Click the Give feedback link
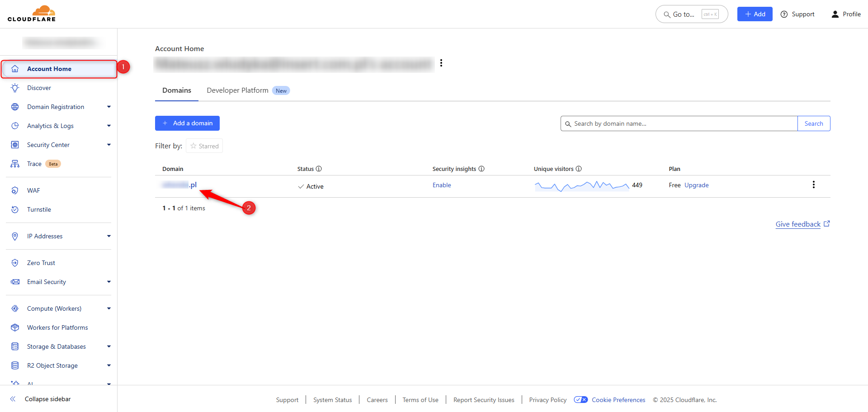This screenshot has height=412, width=868. (x=798, y=224)
